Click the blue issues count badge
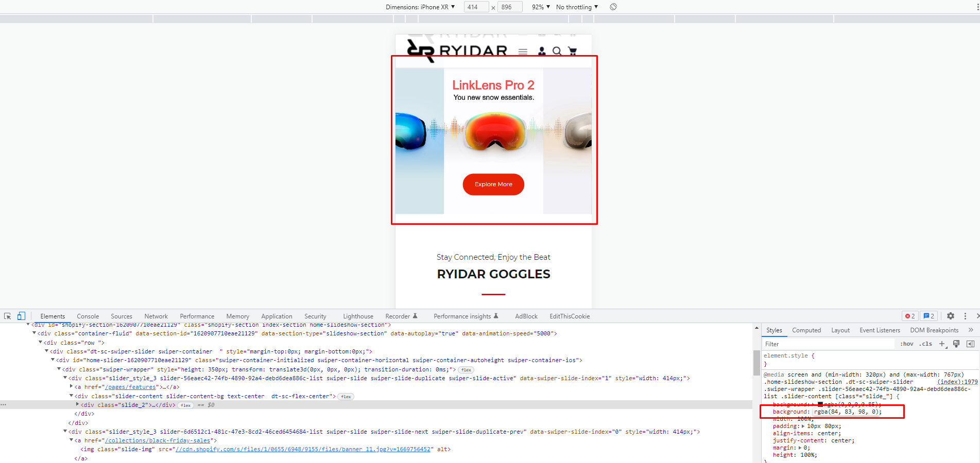The height and width of the screenshot is (463, 980). [929, 316]
